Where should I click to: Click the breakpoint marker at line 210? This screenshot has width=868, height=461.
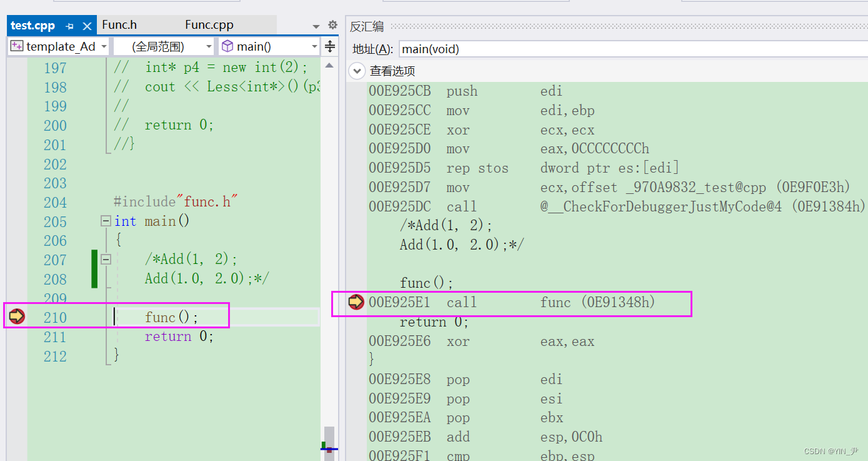17,317
